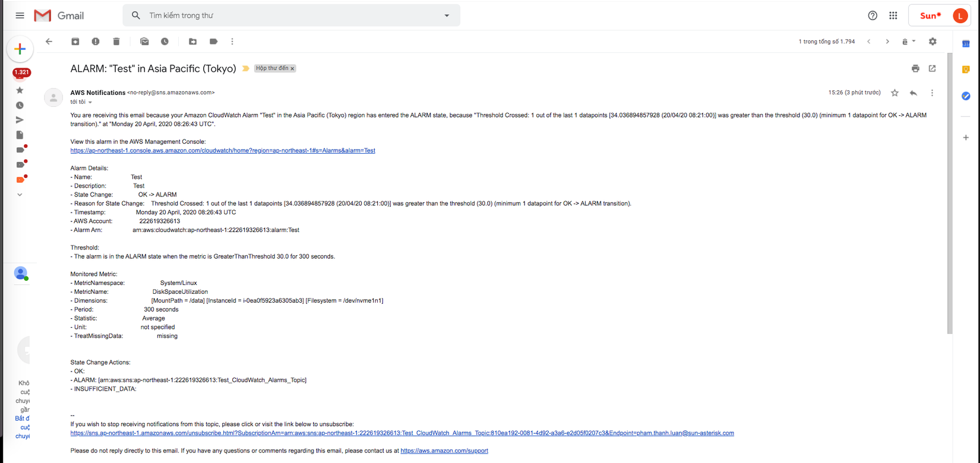
Task: Click the Compose plus button
Action: pyautogui.click(x=20, y=49)
